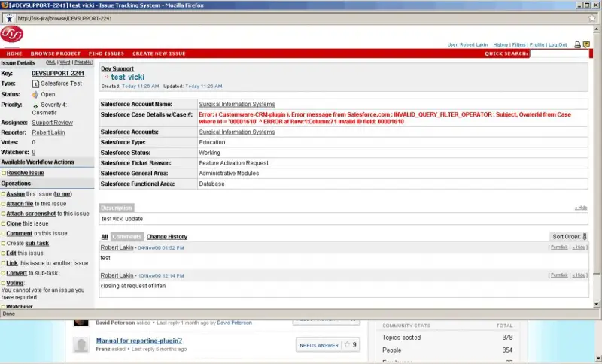The image size is (602, 364).
Task: Click the Firefox icon in title bar
Action: point(5,5)
